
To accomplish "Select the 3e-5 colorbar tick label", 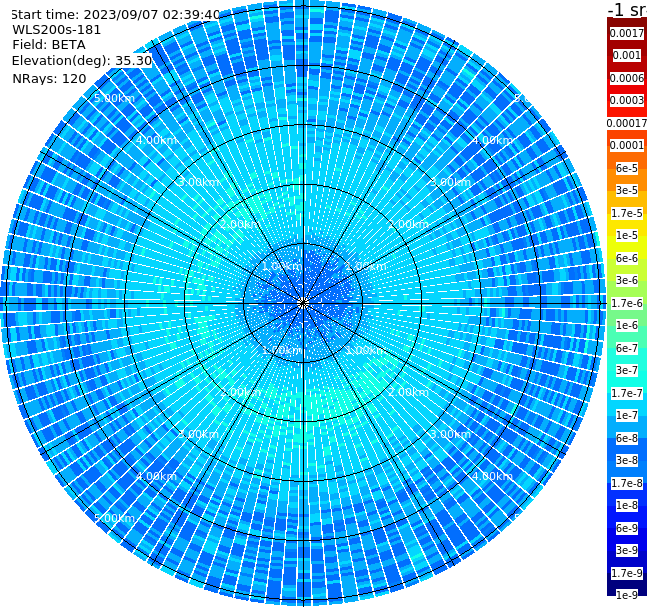I will 627,190.
